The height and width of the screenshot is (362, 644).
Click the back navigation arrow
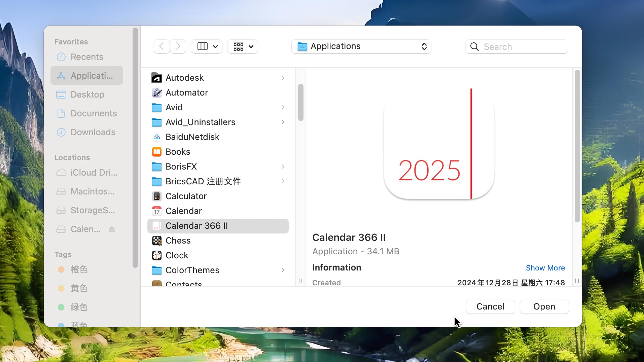162,46
